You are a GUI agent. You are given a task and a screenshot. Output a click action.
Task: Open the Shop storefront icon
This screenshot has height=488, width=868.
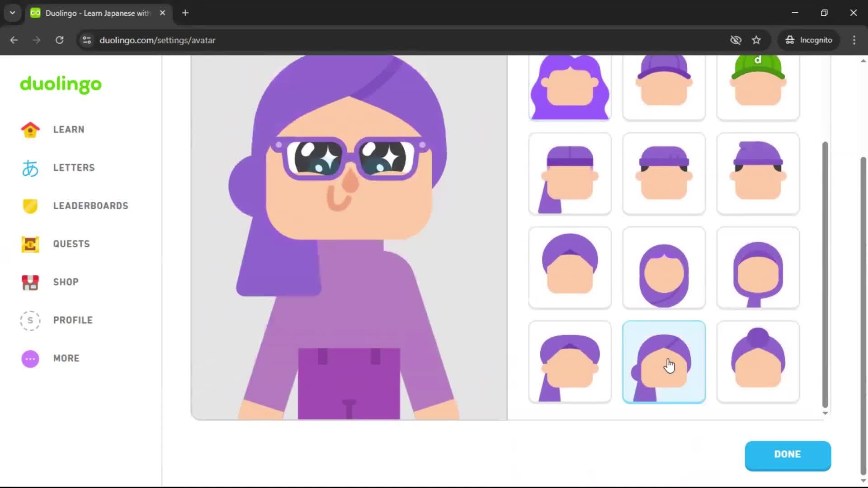coord(30,282)
